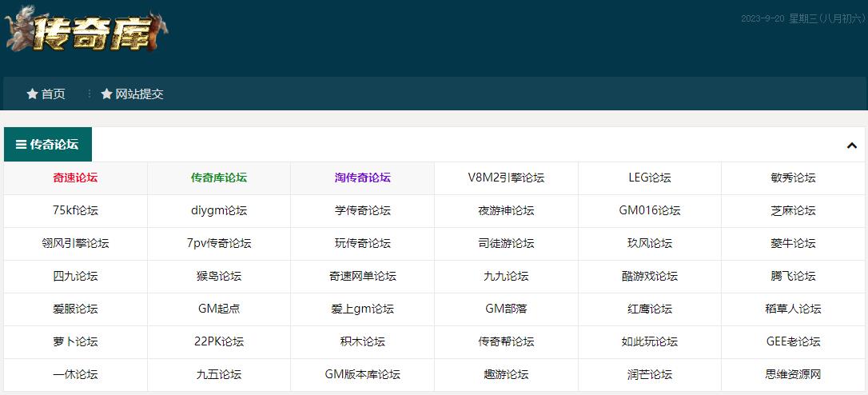This screenshot has height=395, width=868.
Task: Visit 猴岛论坛
Action: (x=219, y=276)
